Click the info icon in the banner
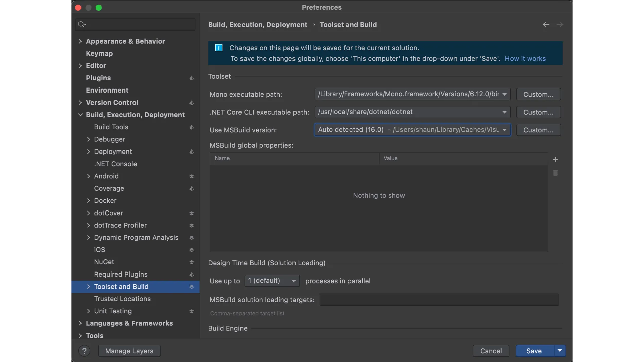The width and height of the screenshot is (644, 362). tap(219, 48)
